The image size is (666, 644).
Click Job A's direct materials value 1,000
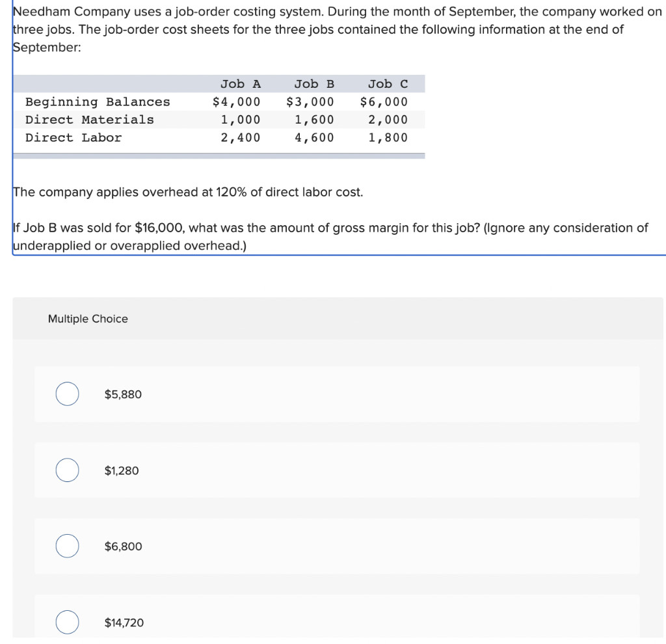coord(241,120)
